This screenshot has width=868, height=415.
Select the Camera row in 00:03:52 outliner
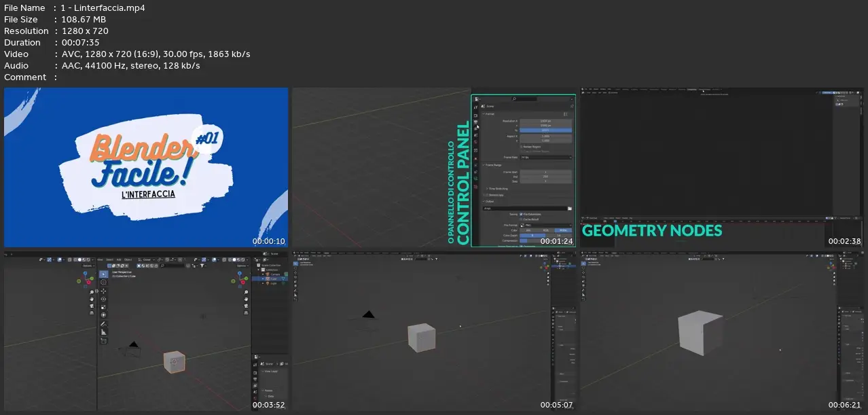(x=271, y=274)
